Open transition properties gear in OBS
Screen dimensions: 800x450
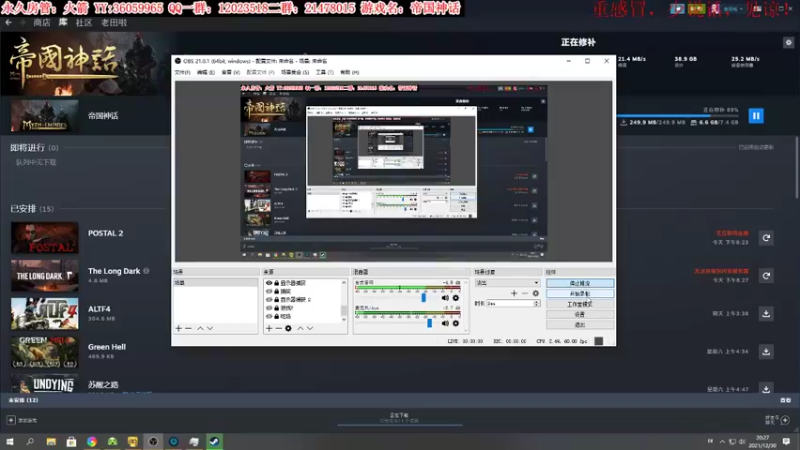(535, 293)
